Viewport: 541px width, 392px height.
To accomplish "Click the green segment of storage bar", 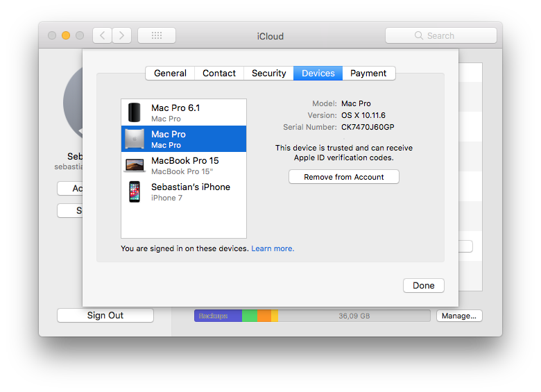I will 250,316.
